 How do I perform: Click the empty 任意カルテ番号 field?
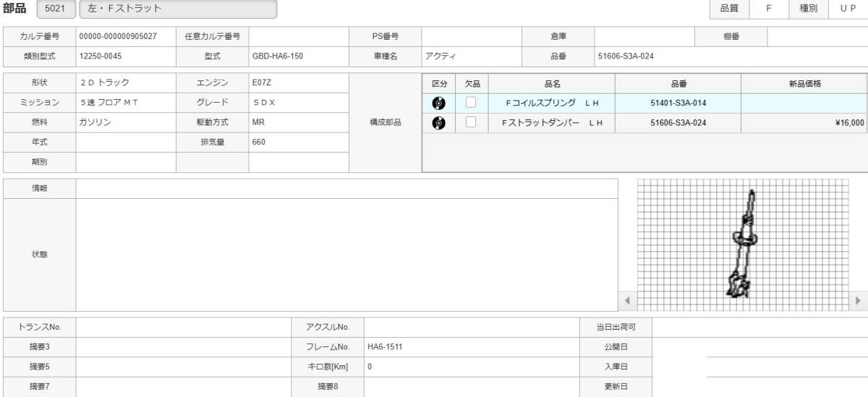coord(299,36)
